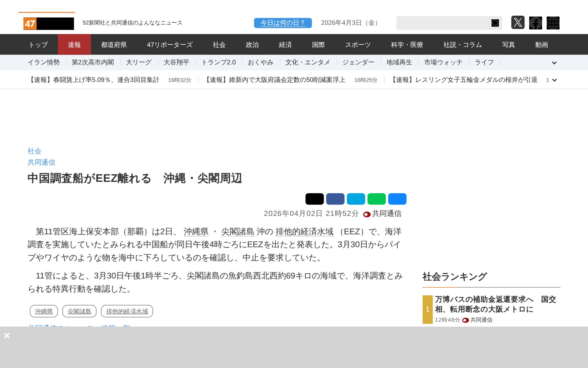Select the 速報 navigation tab

click(74, 45)
